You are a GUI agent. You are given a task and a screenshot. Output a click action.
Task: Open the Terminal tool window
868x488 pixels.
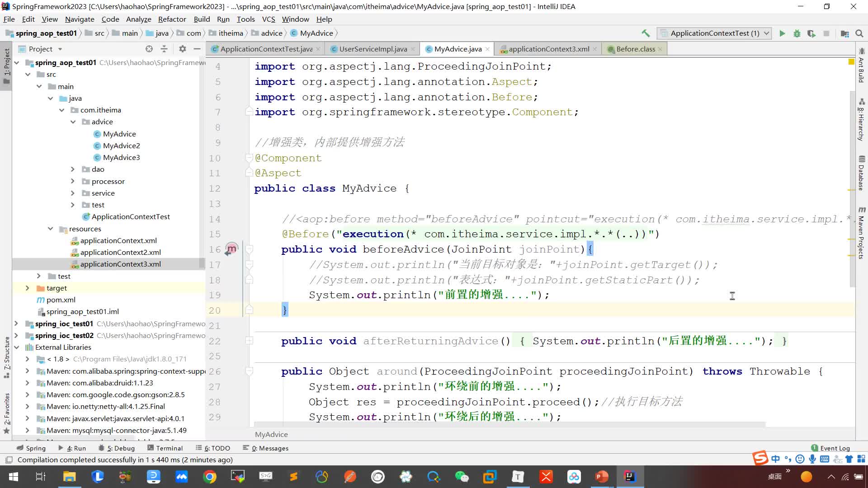pyautogui.click(x=165, y=448)
